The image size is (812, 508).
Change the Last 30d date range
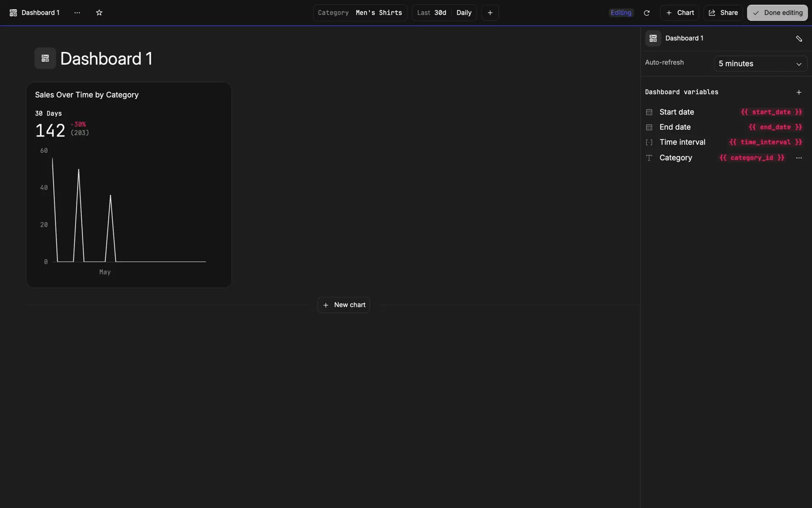(432, 13)
